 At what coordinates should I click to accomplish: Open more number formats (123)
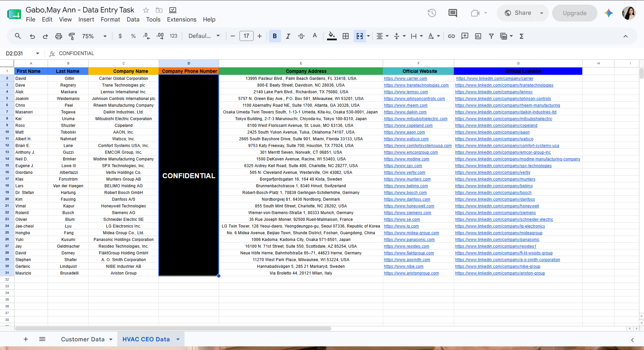[173, 36]
